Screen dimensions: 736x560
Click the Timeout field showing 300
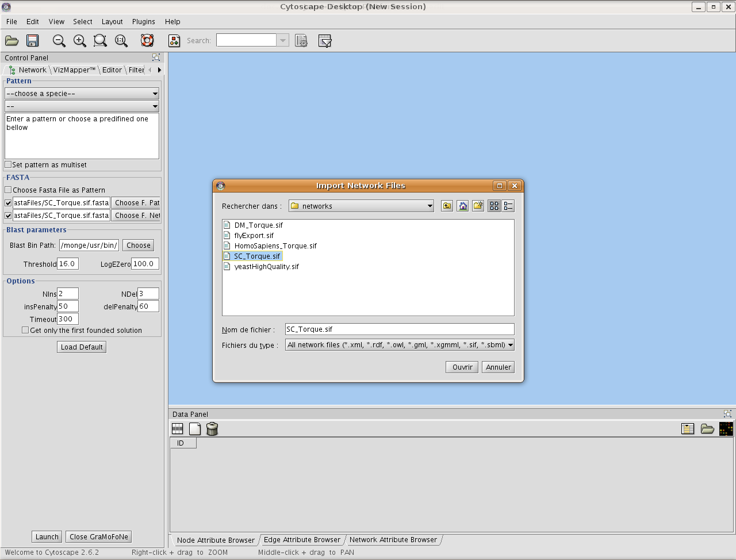click(68, 319)
